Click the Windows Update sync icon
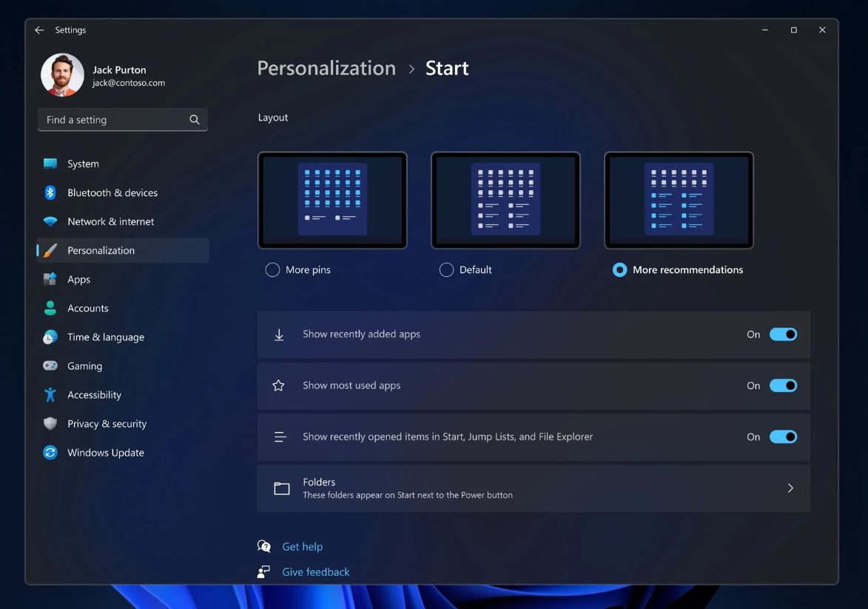 50,453
